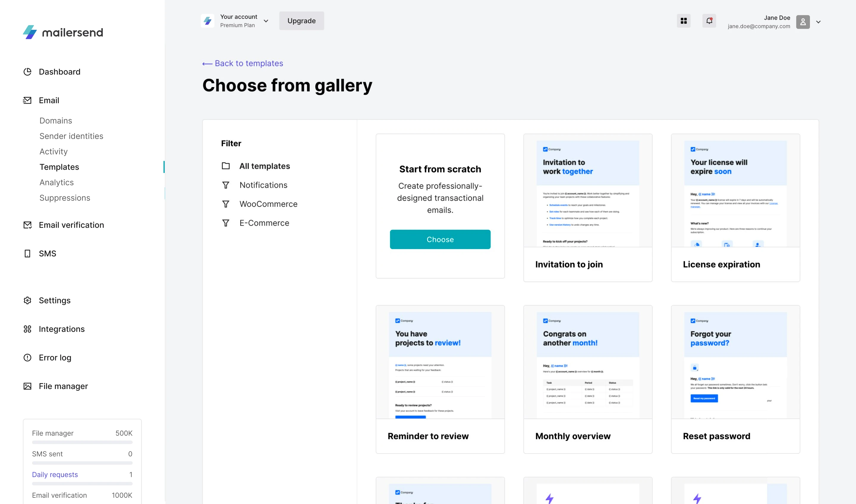Image resolution: width=856 pixels, height=504 pixels.
Task: Click the WooCommerce filter funnel icon
Action: (226, 204)
